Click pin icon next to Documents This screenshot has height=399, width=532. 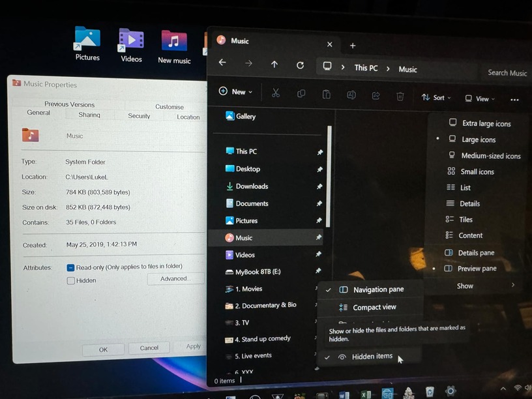tap(319, 203)
